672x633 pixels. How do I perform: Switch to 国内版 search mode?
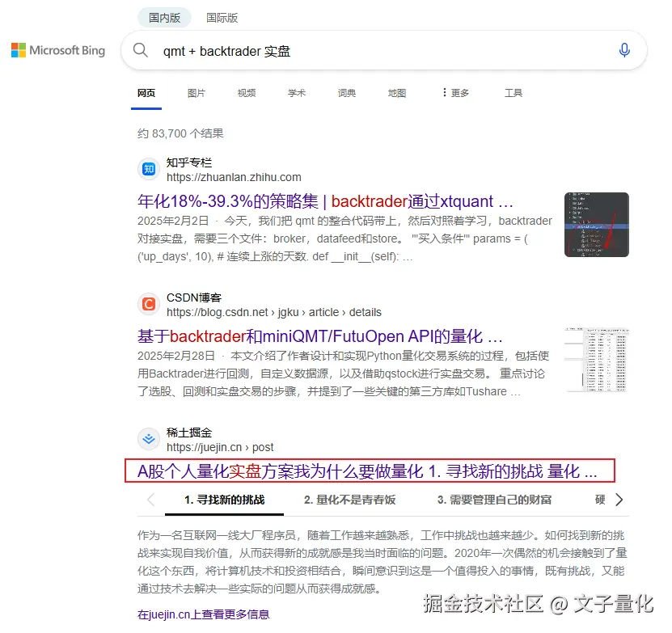tap(165, 18)
